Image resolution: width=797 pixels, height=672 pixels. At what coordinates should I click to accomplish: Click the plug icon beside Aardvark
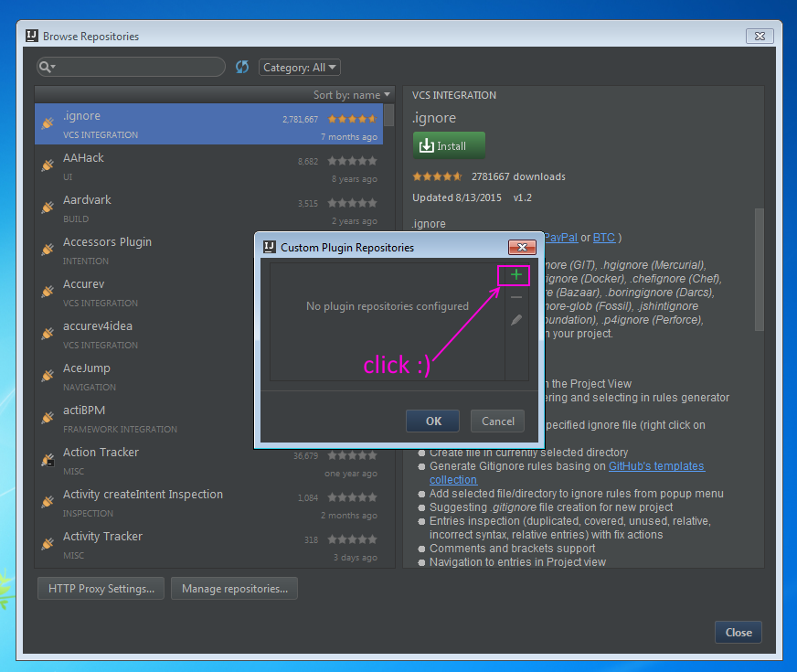coord(48,208)
